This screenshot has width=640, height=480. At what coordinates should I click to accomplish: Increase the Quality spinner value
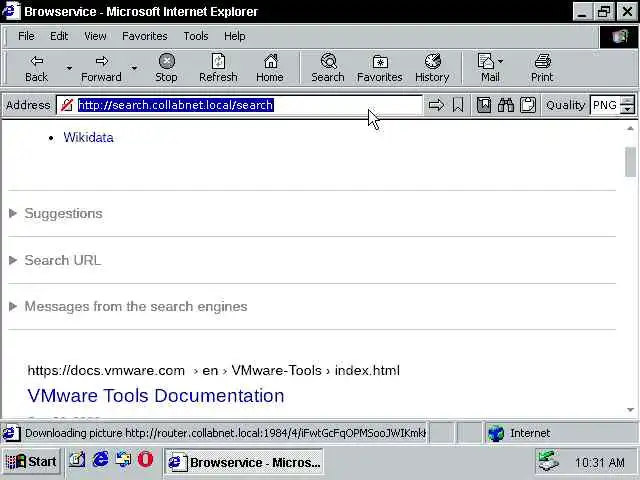click(x=627, y=101)
